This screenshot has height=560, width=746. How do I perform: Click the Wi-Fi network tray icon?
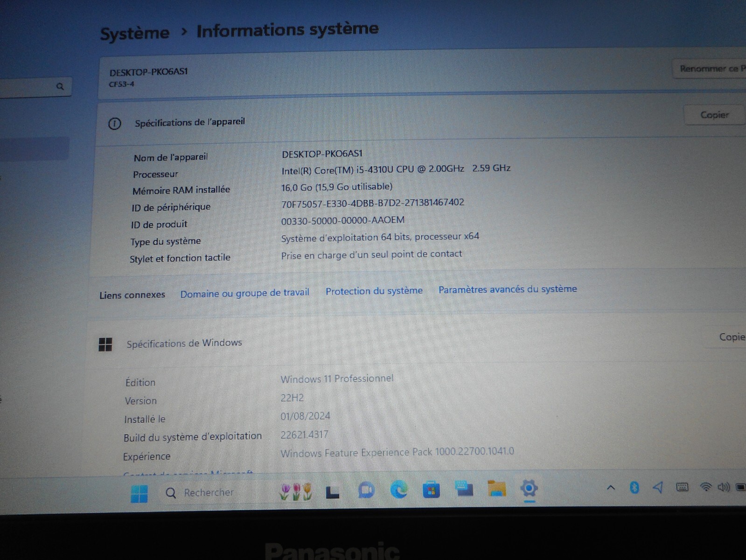pos(706,487)
